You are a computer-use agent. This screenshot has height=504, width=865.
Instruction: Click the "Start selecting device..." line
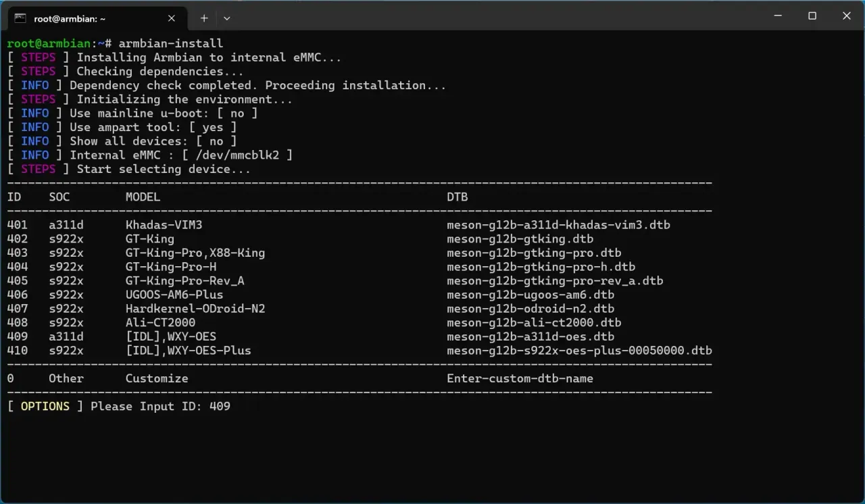coord(129,169)
